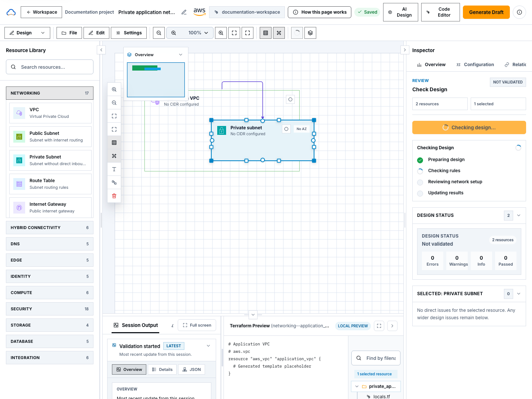Click the pencil icon to rename the design

184,12
